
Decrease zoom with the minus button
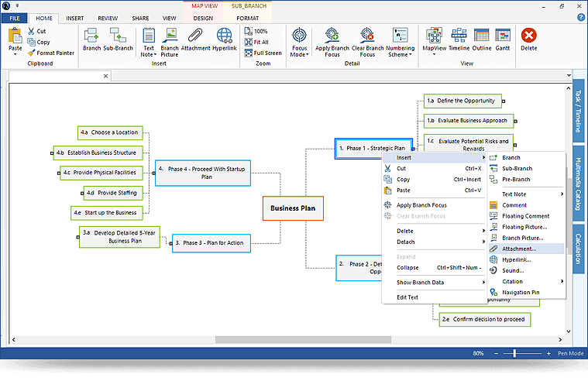[496, 353]
